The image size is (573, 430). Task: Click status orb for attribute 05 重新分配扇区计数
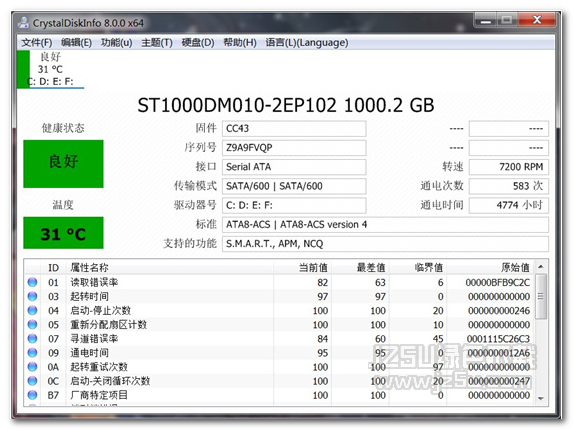tap(33, 324)
